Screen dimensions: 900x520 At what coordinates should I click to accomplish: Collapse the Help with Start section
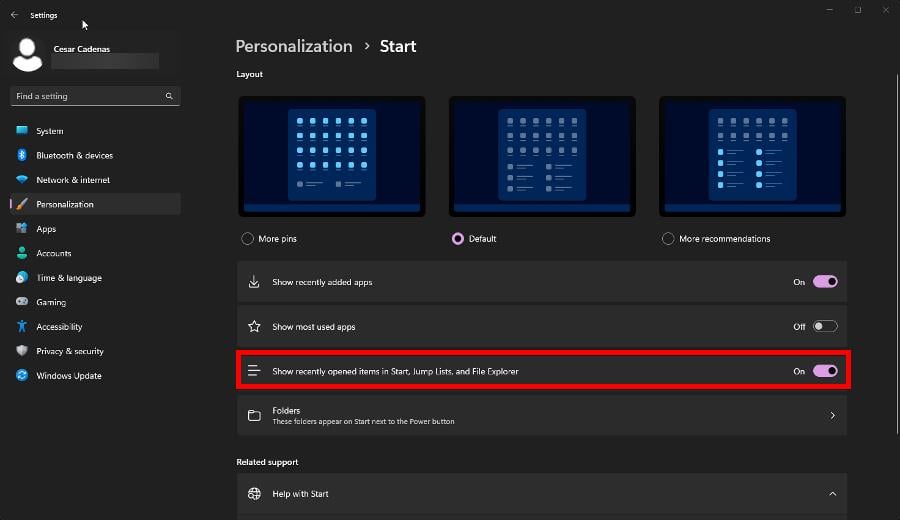(832, 494)
